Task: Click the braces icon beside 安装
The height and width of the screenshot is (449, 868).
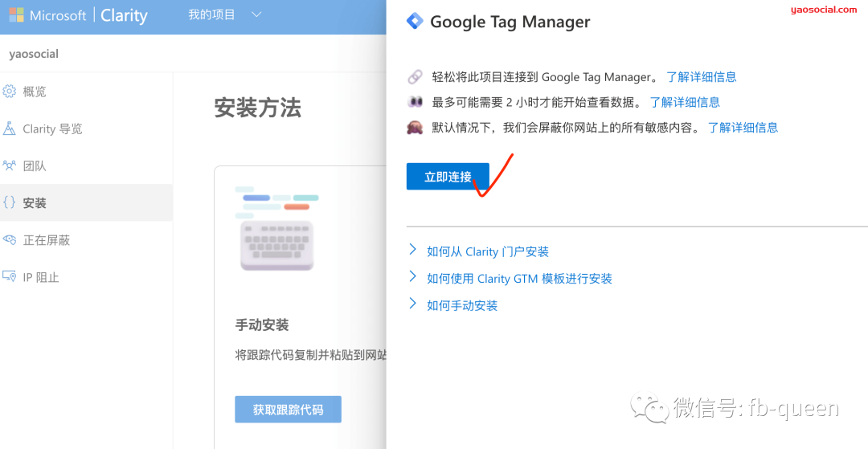Action: [10, 202]
